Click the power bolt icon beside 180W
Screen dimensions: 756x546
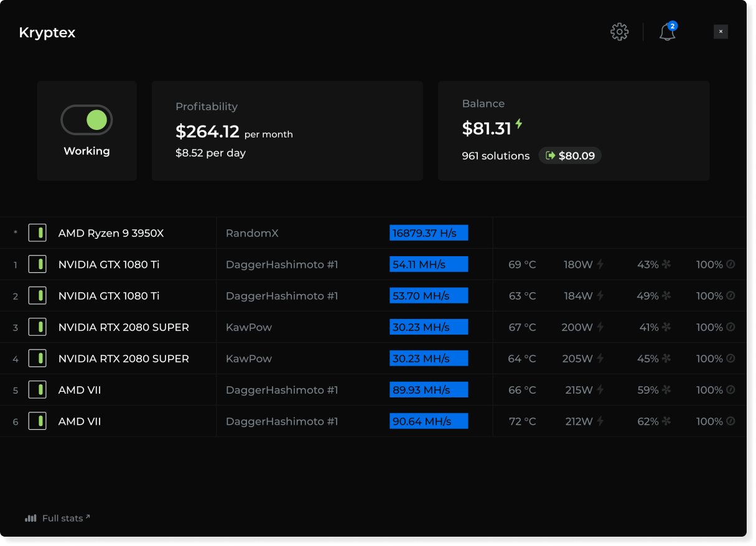pyautogui.click(x=600, y=264)
